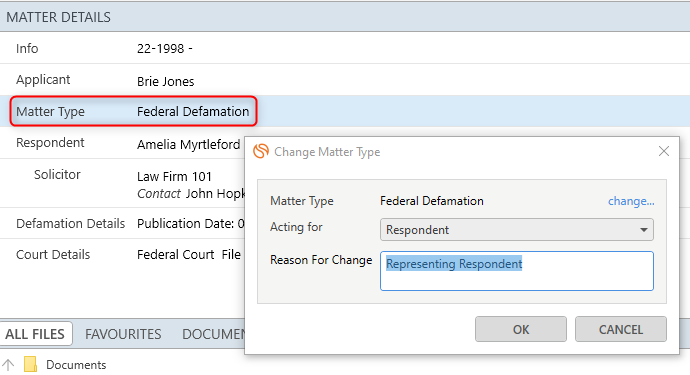
Task: Select the Info row showing 22-1998
Action: click(x=345, y=48)
